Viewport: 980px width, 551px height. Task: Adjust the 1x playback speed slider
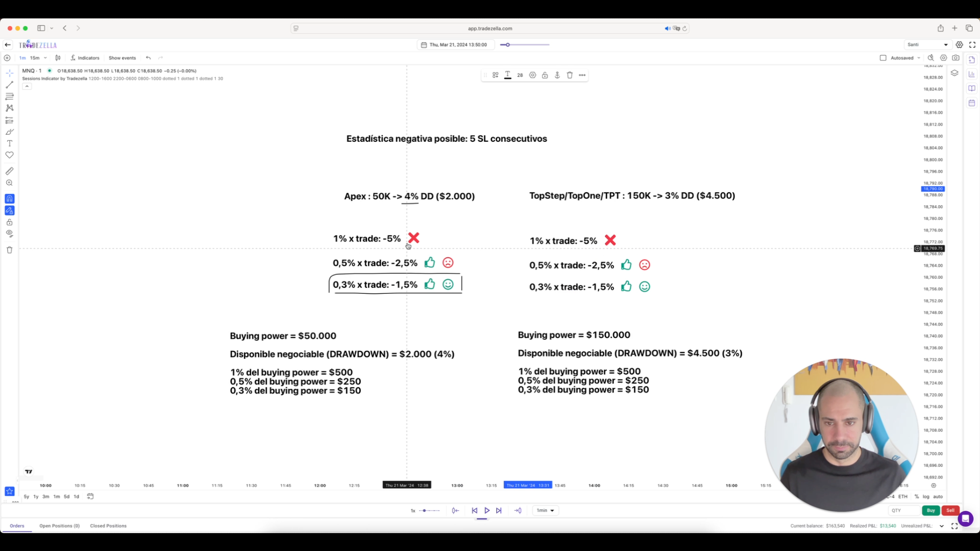click(x=430, y=511)
